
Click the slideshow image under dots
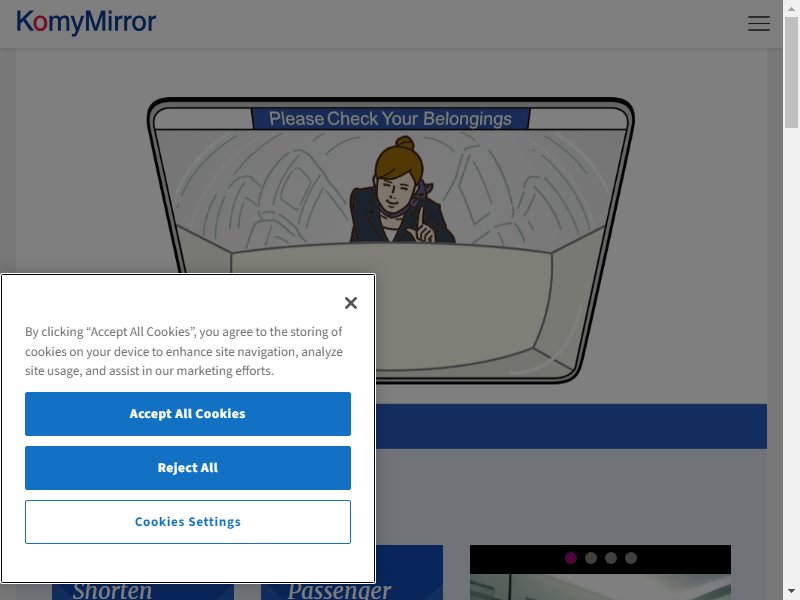click(x=600, y=587)
